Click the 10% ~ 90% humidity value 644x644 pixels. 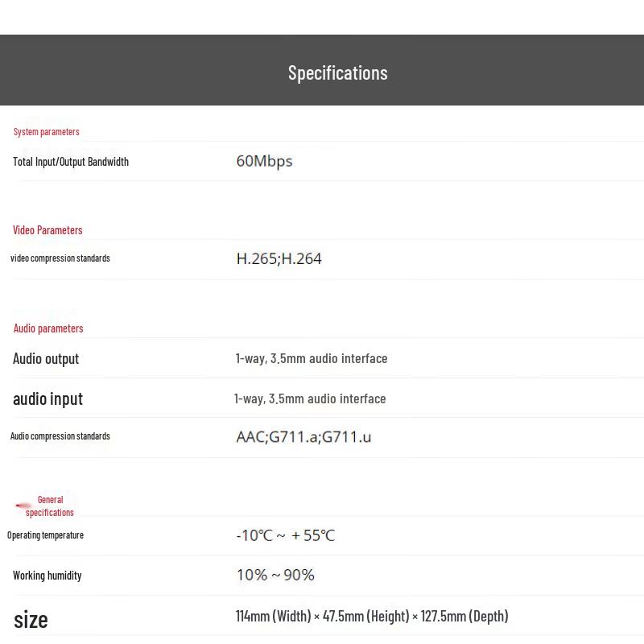(275, 575)
